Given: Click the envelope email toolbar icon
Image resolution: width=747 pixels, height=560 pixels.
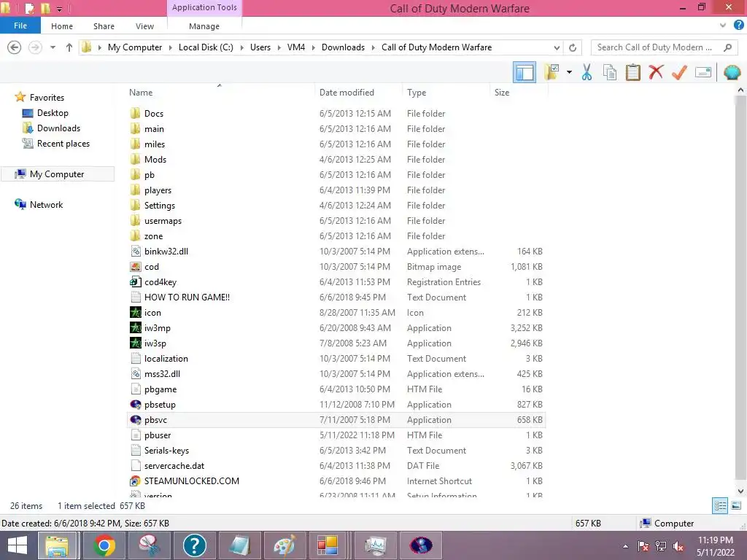Looking at the screenshot, I should (703, 72).
